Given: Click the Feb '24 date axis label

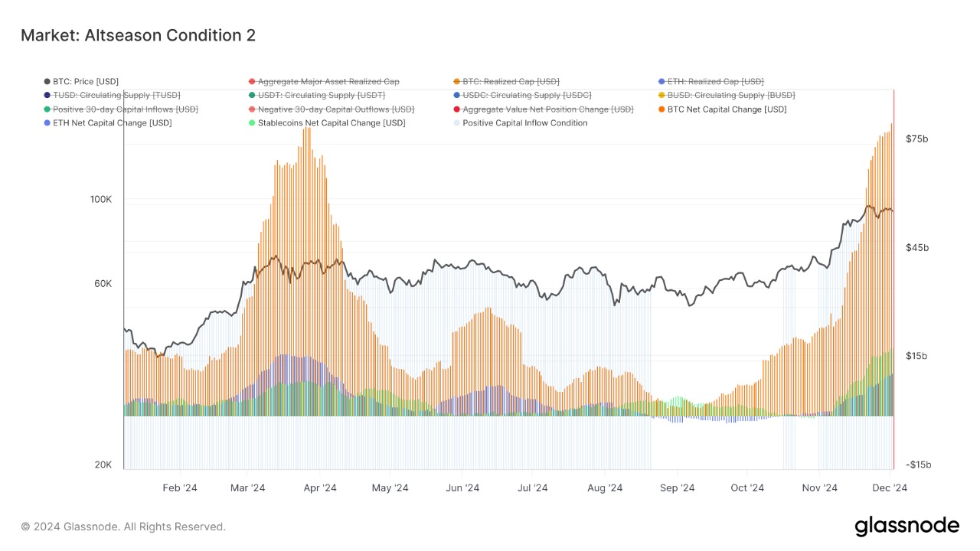Looking at the screenshot, I should pyautogui.click(x=180, y=488).
